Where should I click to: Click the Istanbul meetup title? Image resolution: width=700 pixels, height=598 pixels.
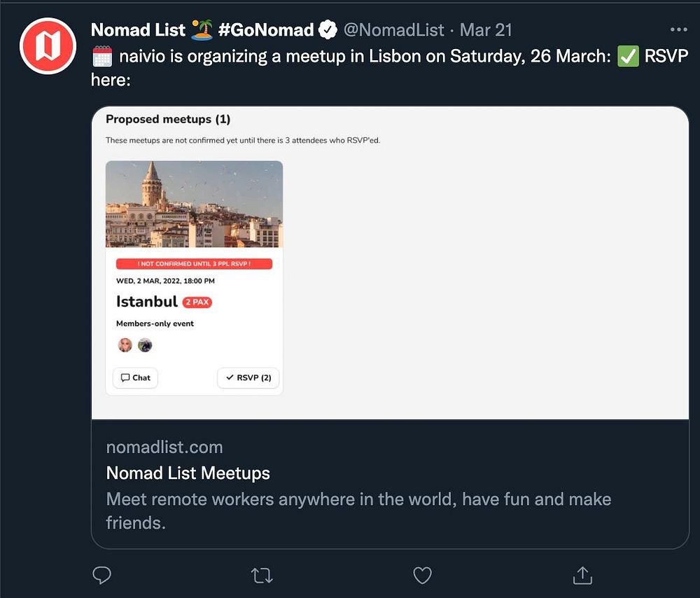pyautogui.click(x=146, y=302)
